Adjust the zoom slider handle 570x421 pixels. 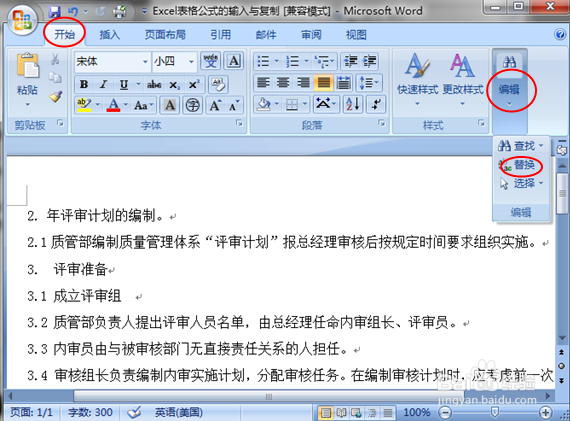494,412
